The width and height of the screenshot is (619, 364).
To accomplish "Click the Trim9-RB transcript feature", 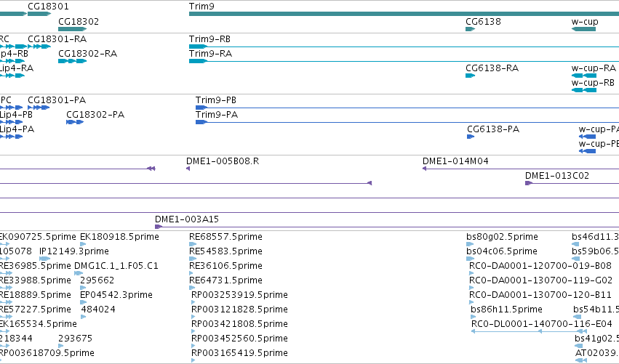I will (x=404, y=46).
